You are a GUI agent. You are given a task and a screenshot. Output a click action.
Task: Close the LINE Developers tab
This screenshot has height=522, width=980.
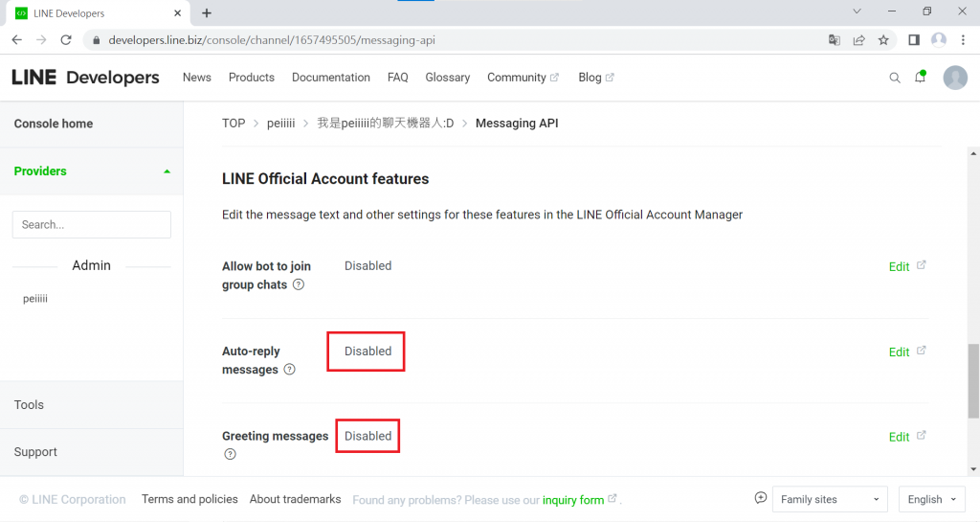[x=177, y=13]
